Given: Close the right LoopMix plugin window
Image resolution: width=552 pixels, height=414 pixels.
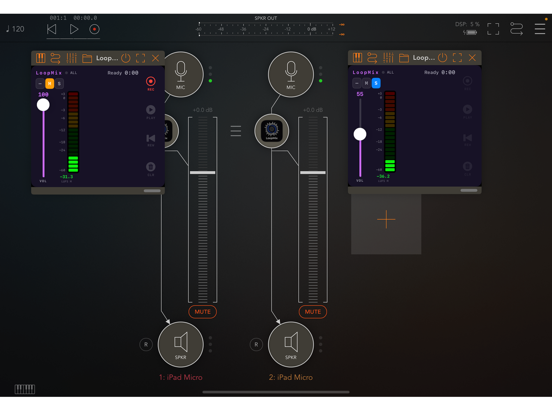Looking at the screenshot, I should 472,57.
